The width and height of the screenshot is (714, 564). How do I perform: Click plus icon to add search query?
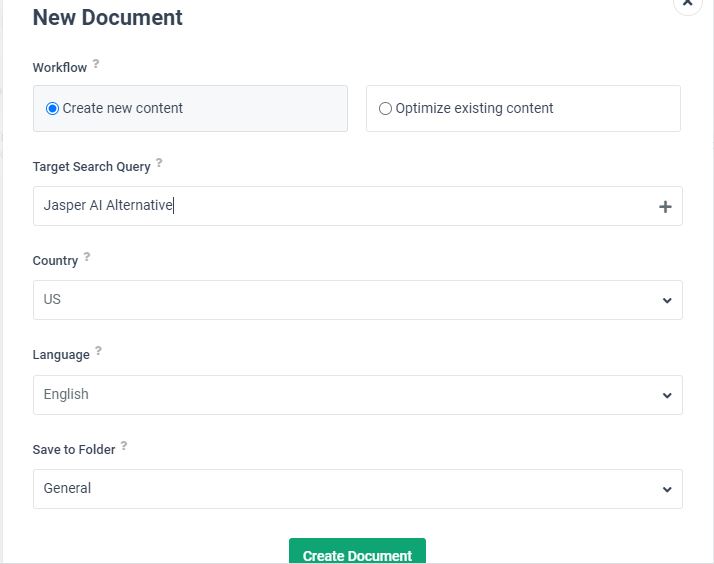pyautogui.click(x=665, y=207)
